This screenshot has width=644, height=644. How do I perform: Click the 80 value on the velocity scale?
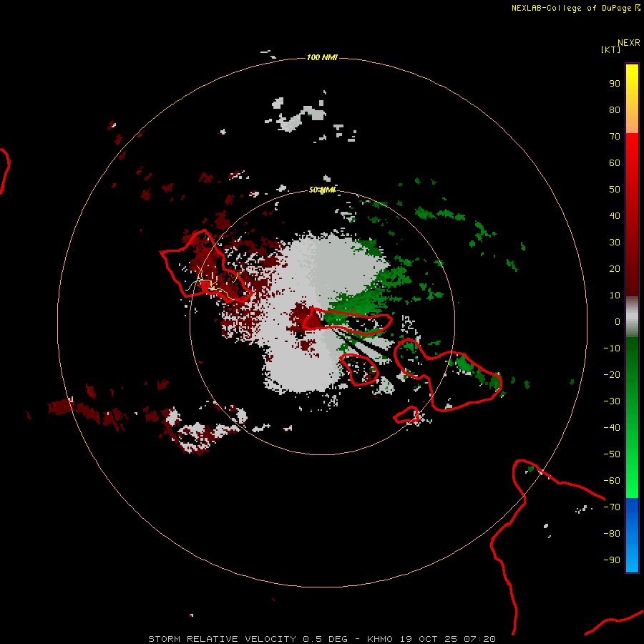tap(615, 109)
